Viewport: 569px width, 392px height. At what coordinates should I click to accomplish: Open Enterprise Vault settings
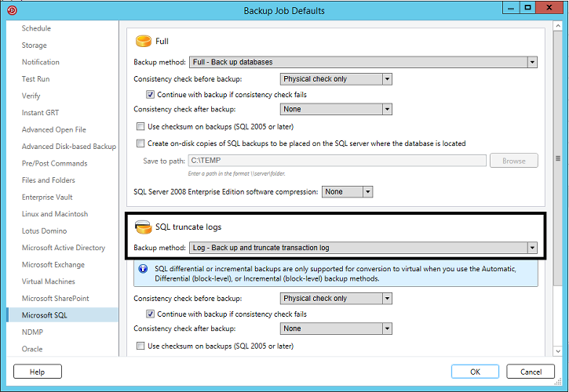pos(47,197)
